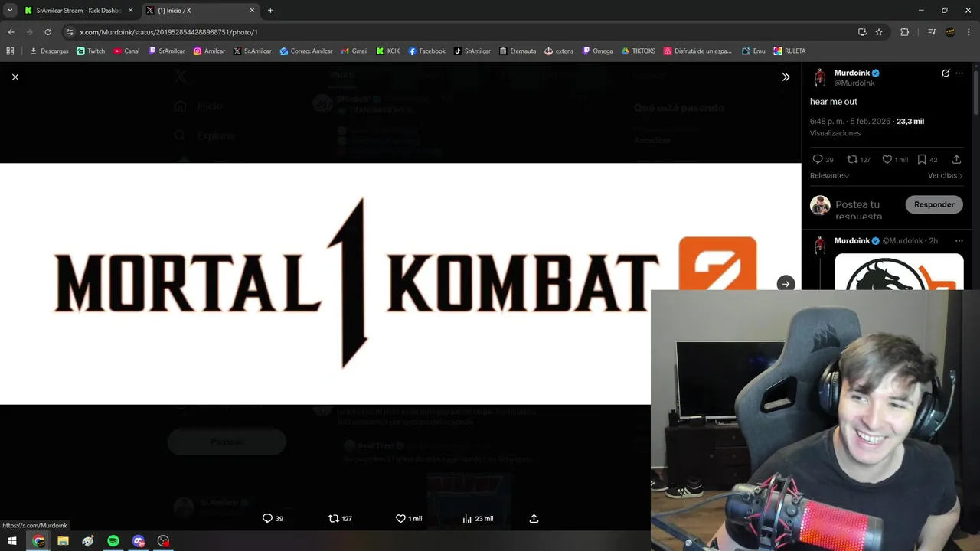Image resolution: width=980 pixels, height=551 pixels.
Task: Click the repost icon showing 127 in side panel
Action: (852, 159)
